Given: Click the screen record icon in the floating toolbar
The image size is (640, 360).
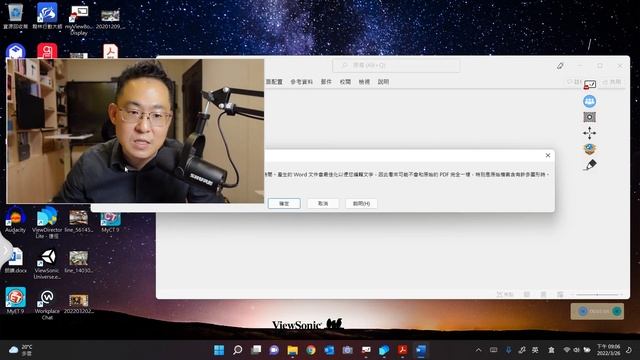Looking at the screenshot, I should pos(589,117).
